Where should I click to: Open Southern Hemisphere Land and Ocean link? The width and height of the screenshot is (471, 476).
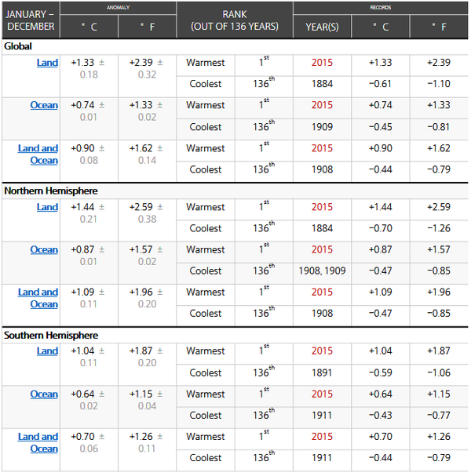coord(38,442)
